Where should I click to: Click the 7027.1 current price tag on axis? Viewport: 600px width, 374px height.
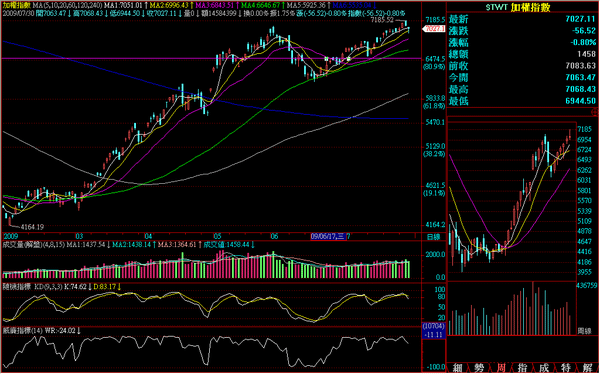tap(434, 29)
